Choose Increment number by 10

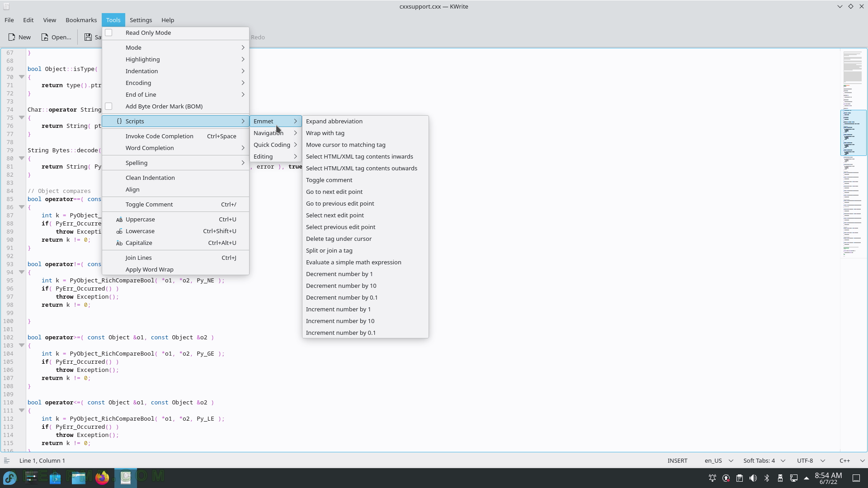coord(365,321)
